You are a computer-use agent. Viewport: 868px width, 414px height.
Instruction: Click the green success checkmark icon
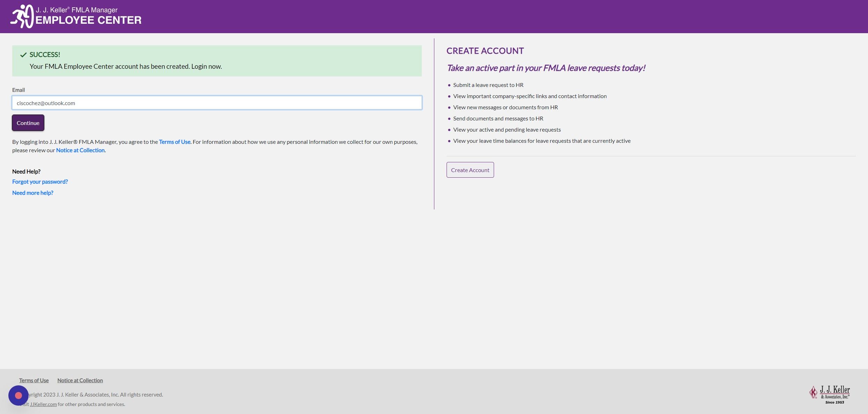(x=23, y=55)
